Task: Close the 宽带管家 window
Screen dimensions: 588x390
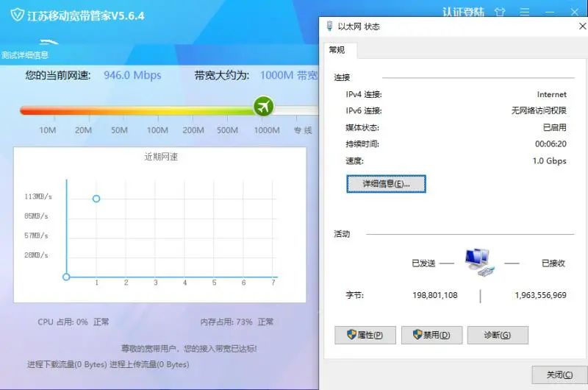Action: pos(574,12)
